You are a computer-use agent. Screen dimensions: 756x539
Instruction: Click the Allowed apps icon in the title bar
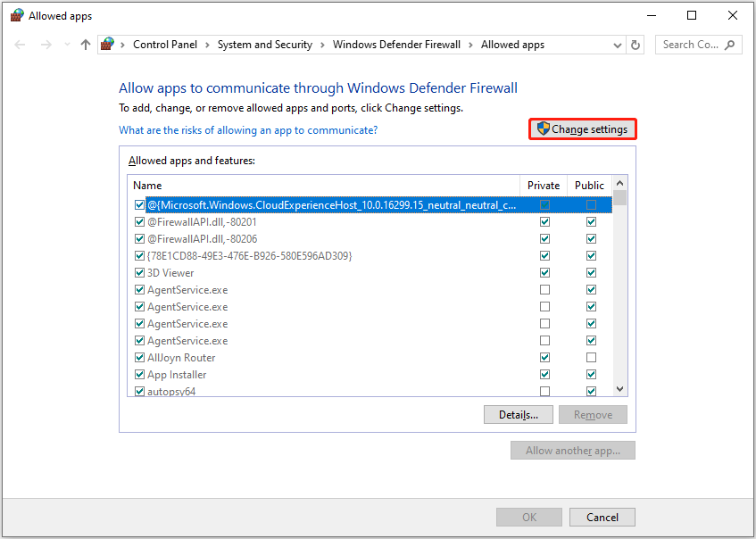tap(14, 14)
